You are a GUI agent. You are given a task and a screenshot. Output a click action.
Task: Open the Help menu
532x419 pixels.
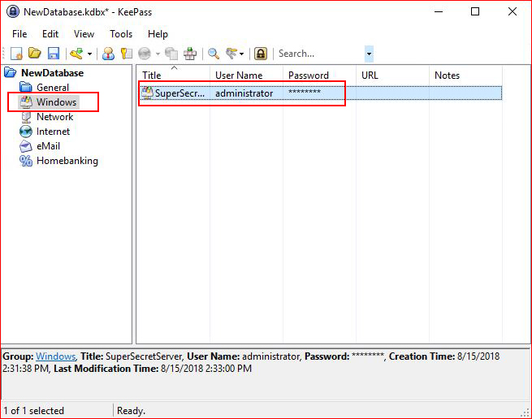(x=158, y=34)
